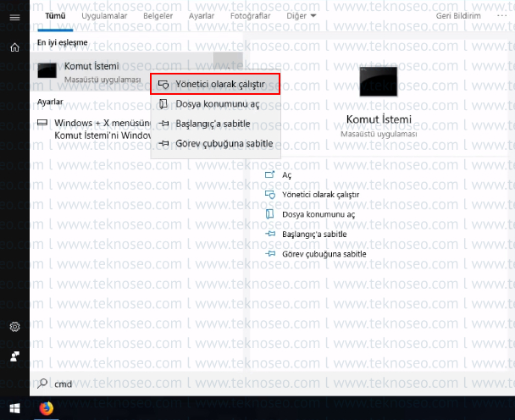
Task: Click pin icon of context menu's Başlangıç'a sabitle
Action: 163,124
